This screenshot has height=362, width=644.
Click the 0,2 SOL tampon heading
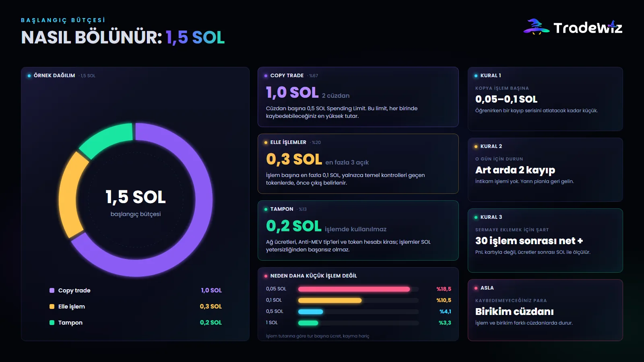[293, 226]
